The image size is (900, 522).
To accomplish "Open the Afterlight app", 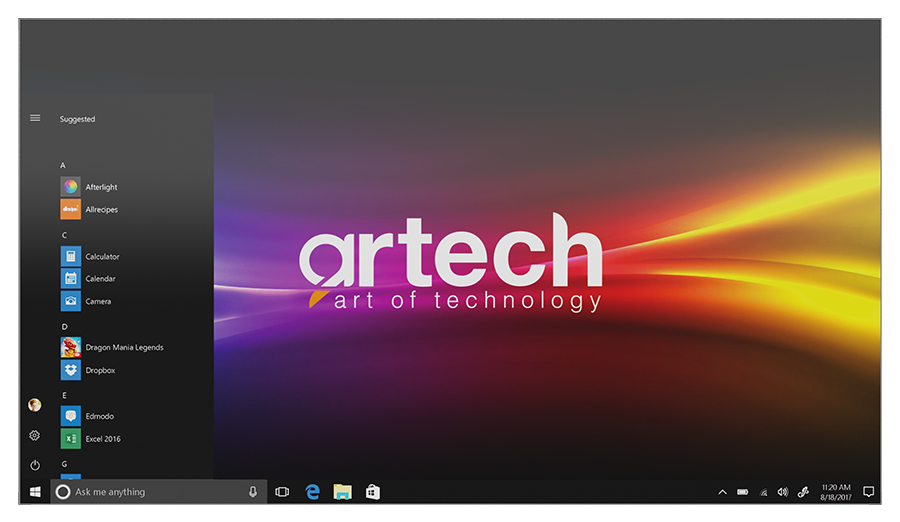I will (x=100, y=187).
